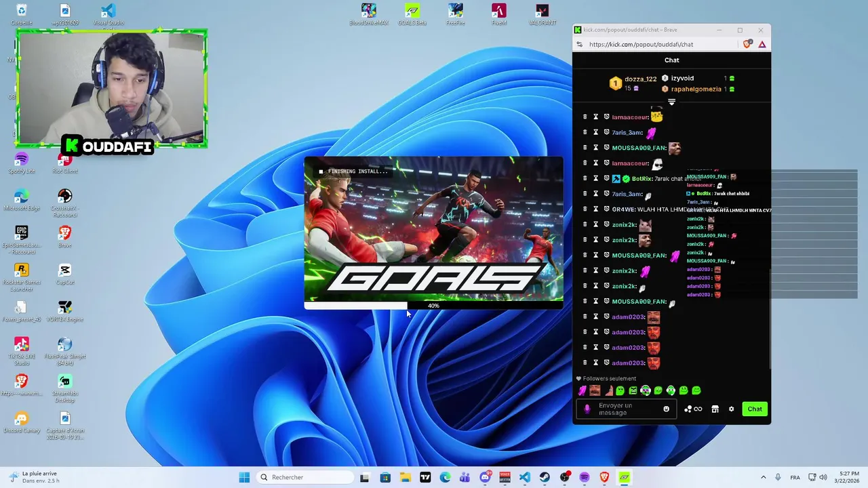Click the chat window scrollbar

tap(769, 319)
